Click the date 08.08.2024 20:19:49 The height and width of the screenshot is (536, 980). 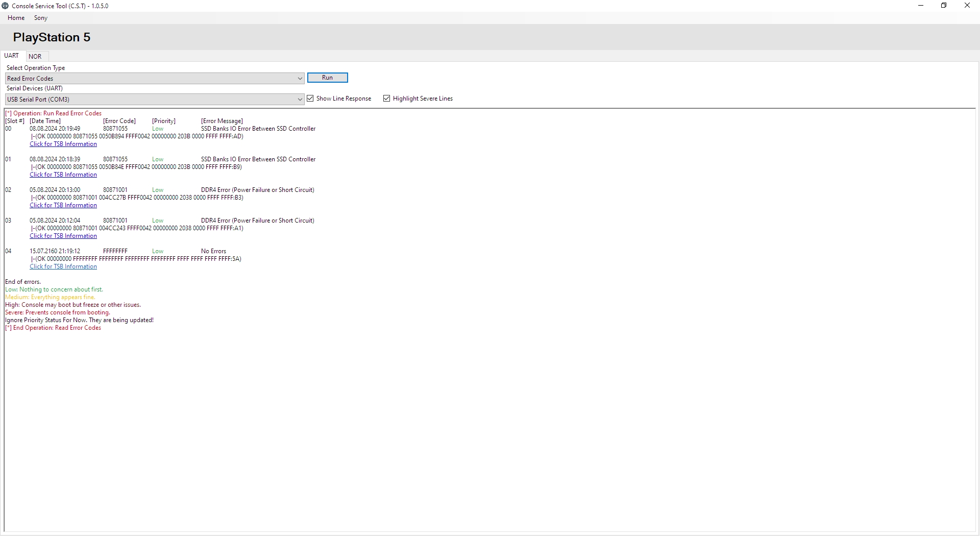[55, 129]
